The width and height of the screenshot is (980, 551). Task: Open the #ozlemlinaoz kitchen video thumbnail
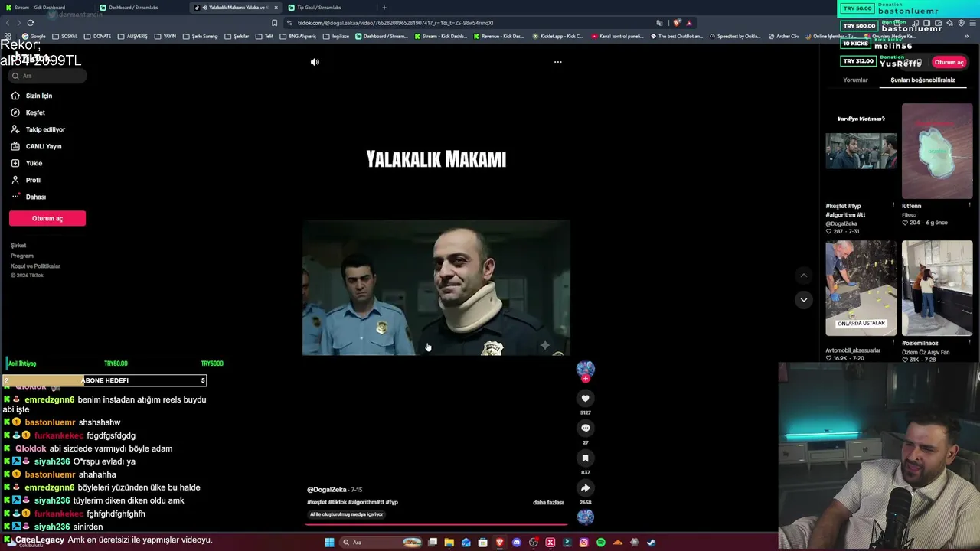(x=937, y=289)
